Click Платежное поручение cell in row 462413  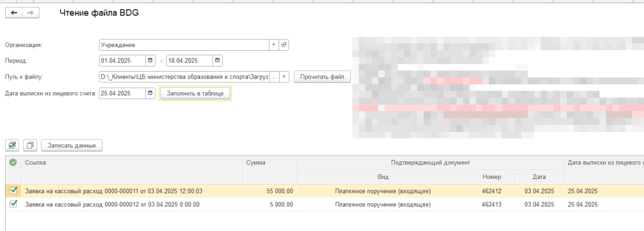383,205
